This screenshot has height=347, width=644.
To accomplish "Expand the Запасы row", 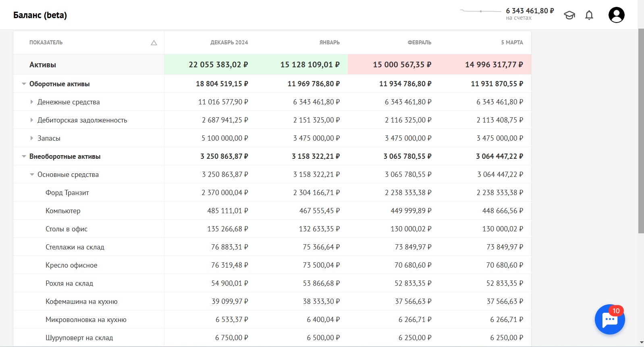I will (x=32, y=138).
